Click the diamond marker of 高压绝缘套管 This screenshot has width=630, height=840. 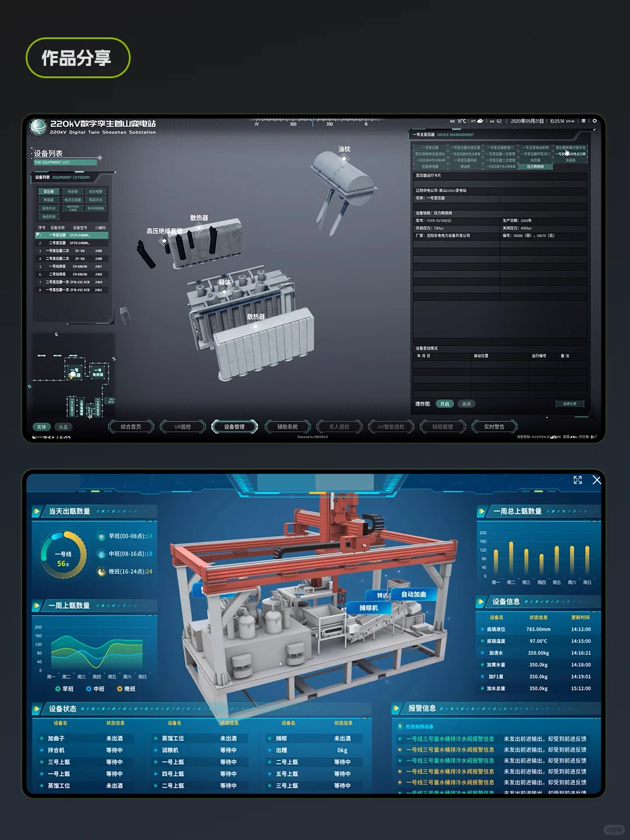(x=164, y=240)
